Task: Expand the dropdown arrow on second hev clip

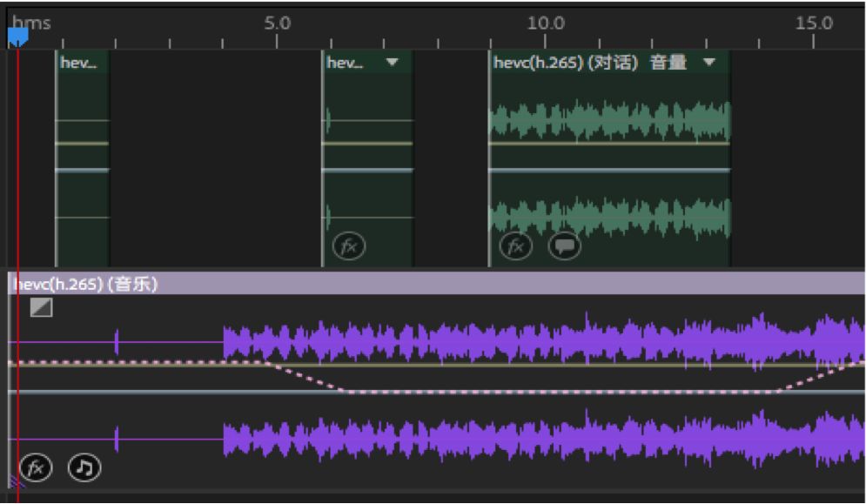Action: pyautogui.click(x=393, y=62)
